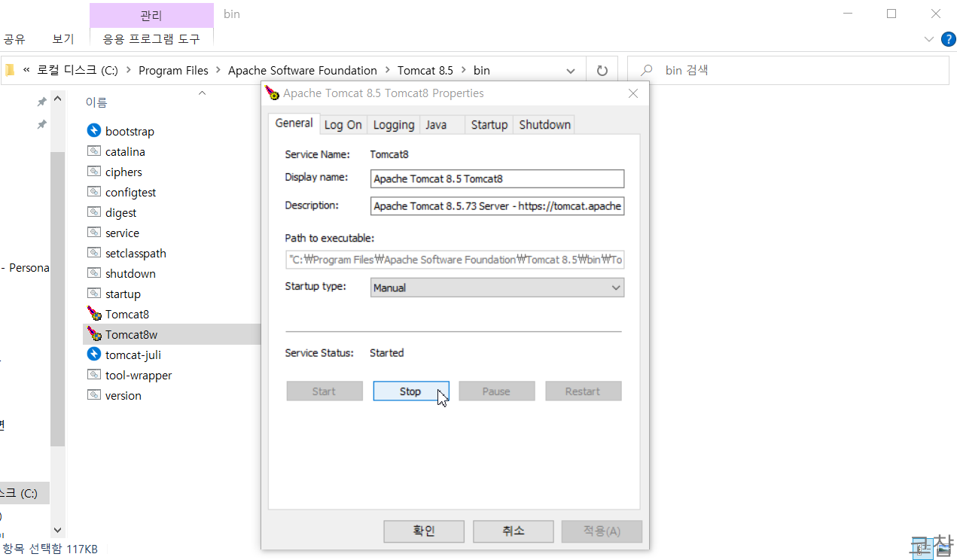Screen dimensions: 957x560
Task: Open the 공유 ribbon tab
Action: [14, 39]
